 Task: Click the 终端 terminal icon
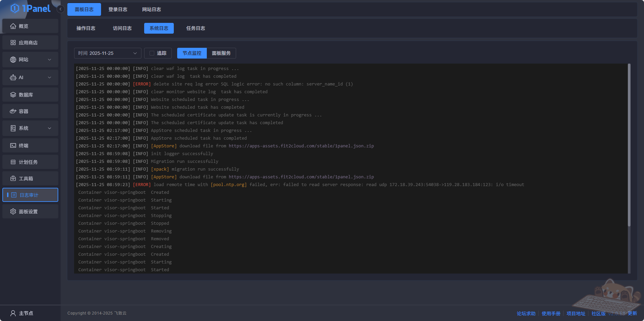click(13, 146)
